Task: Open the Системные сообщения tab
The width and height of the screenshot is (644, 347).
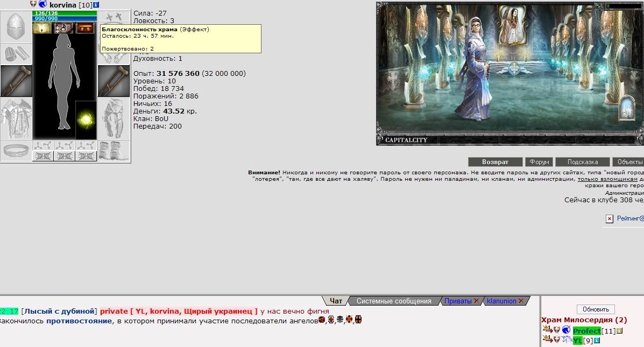Action: tap(394, 301)
